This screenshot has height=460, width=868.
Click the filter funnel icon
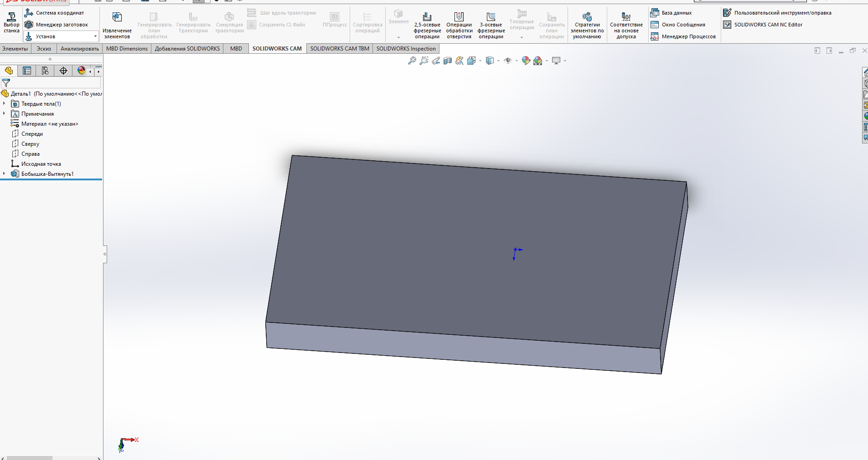pos(6,83)
